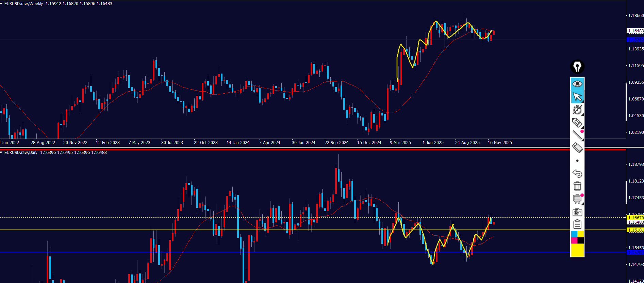Viewport: 644px width, 283px height.
Task: Open the clipboard icon
Action: click(x=577, y=224)
